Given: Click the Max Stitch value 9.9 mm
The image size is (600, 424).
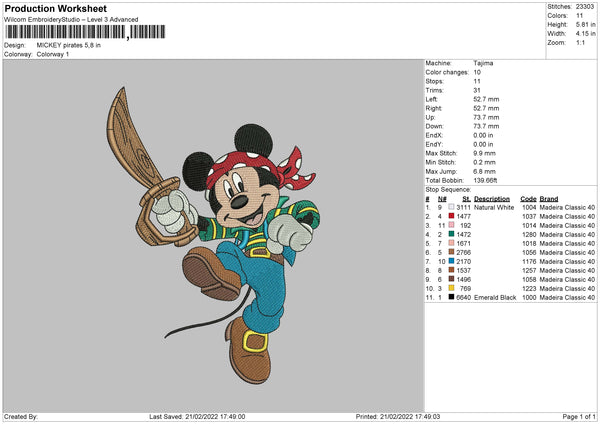Looking at the screenshot, I should 484,153.
